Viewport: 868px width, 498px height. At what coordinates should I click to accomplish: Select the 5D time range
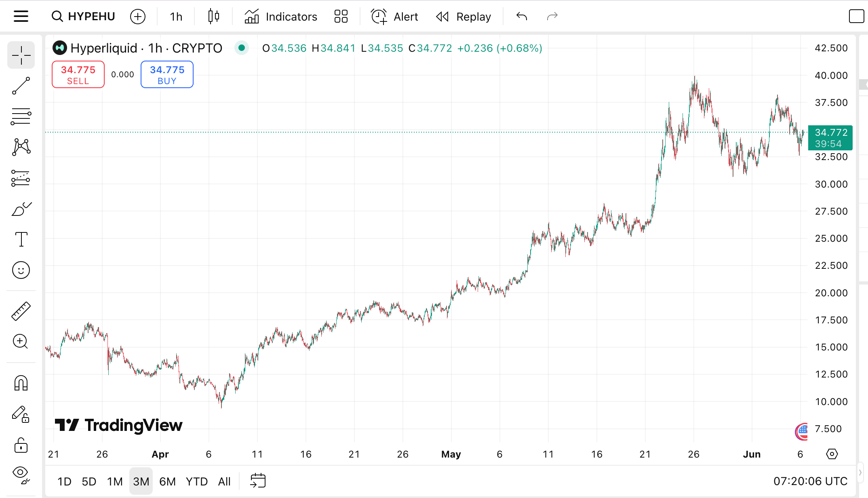click(89, 481)
